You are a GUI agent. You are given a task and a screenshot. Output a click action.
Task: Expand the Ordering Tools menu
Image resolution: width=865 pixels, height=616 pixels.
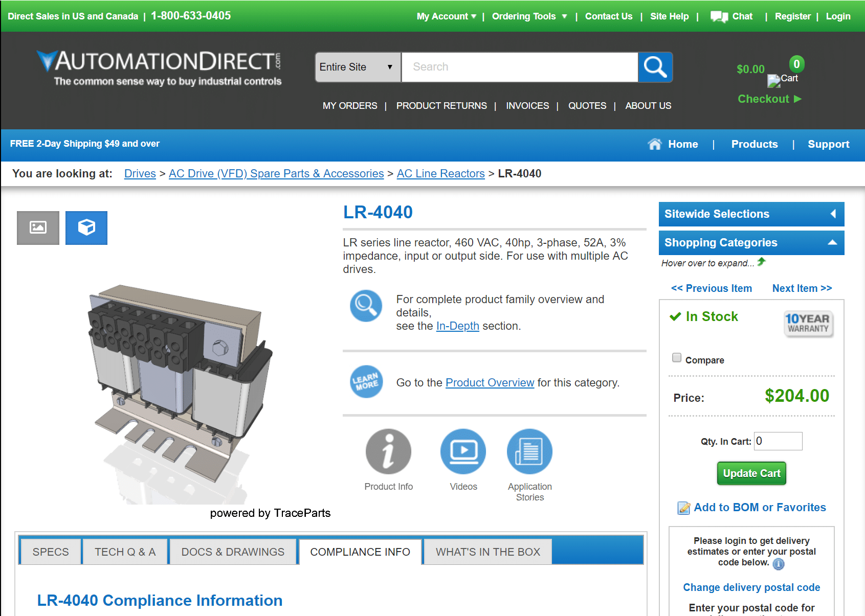(529, 16)
